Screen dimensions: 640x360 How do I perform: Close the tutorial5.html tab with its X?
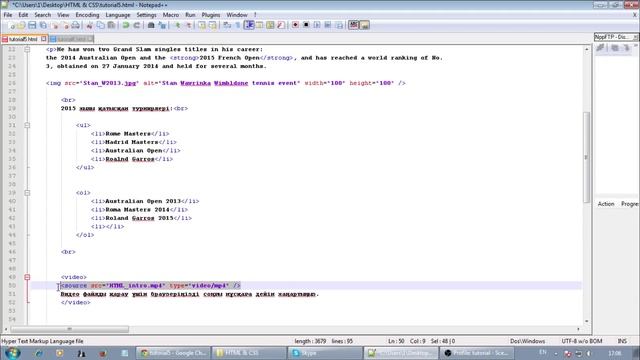(44, 39)
